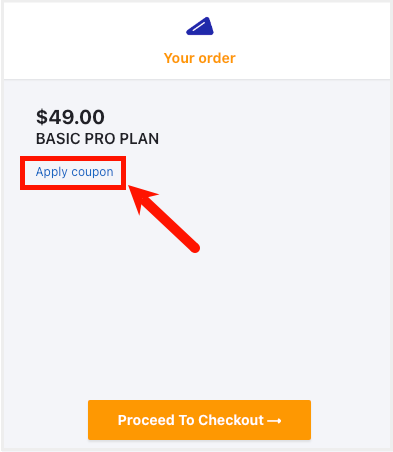
Task: Click the word "Apply" in coupon link
Action: click(52, 172)
